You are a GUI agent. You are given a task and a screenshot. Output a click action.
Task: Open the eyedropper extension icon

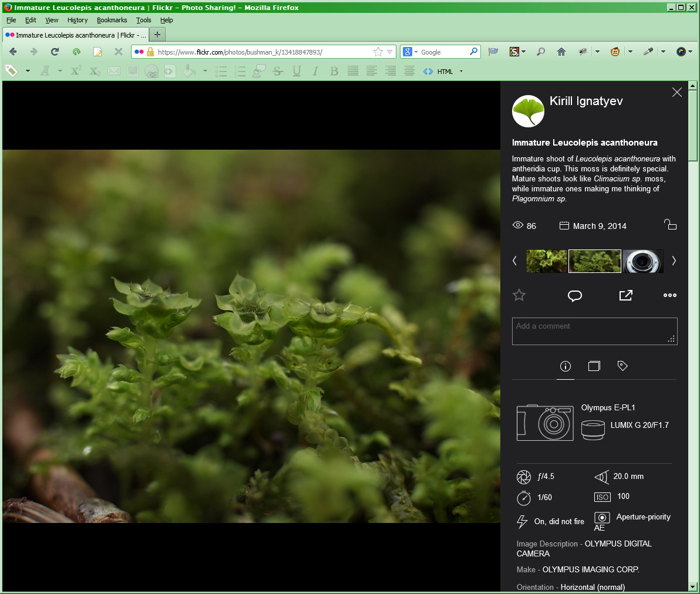[x=648, y=52]
